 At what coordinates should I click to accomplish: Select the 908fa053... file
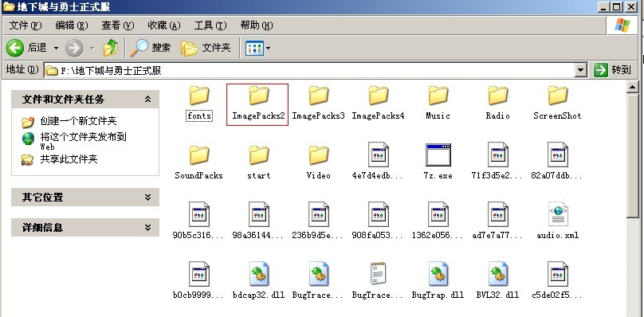point(379,221)
